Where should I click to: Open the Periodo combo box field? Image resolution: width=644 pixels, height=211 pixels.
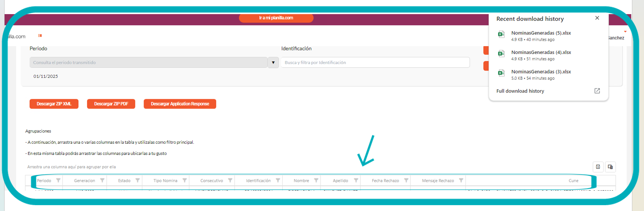148,63
